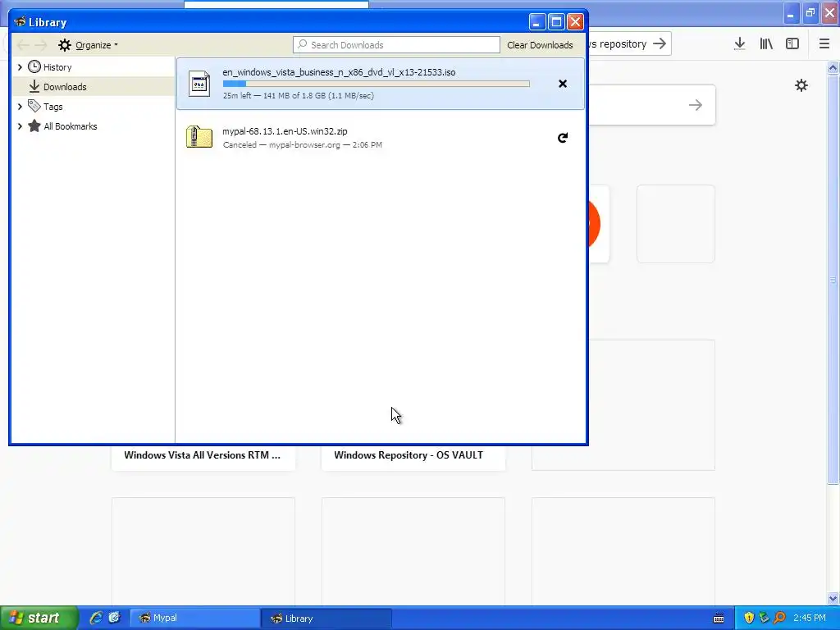This screenshot has width=840, height=630.
Task: Open the Mypal hamburger menu
Action: [x=824, y=44]
